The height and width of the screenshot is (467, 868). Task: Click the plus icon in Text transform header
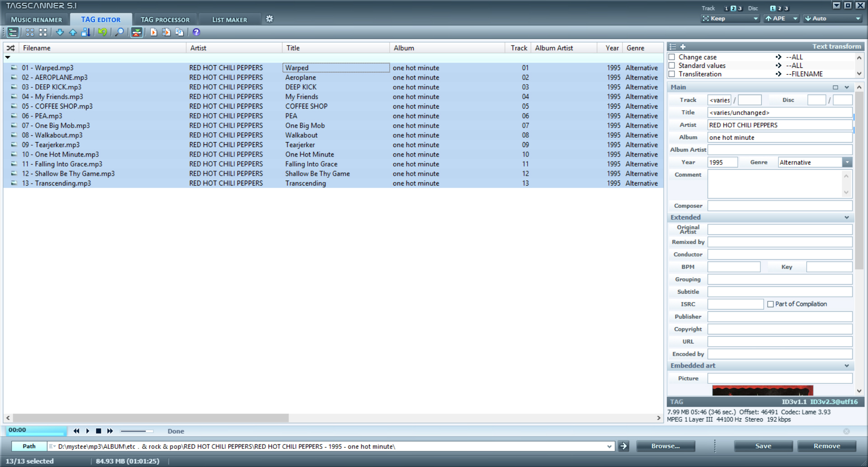tap(683, 47)
